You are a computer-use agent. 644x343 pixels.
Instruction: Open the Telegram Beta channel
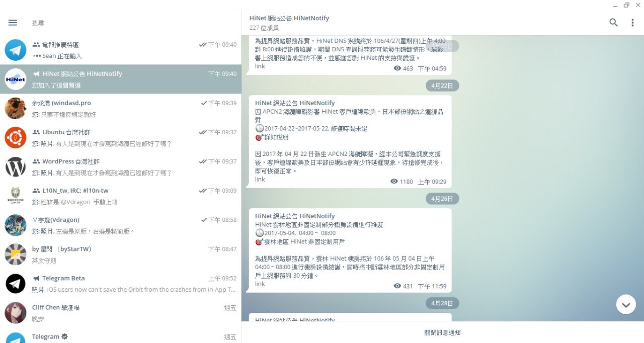[121, 283]
